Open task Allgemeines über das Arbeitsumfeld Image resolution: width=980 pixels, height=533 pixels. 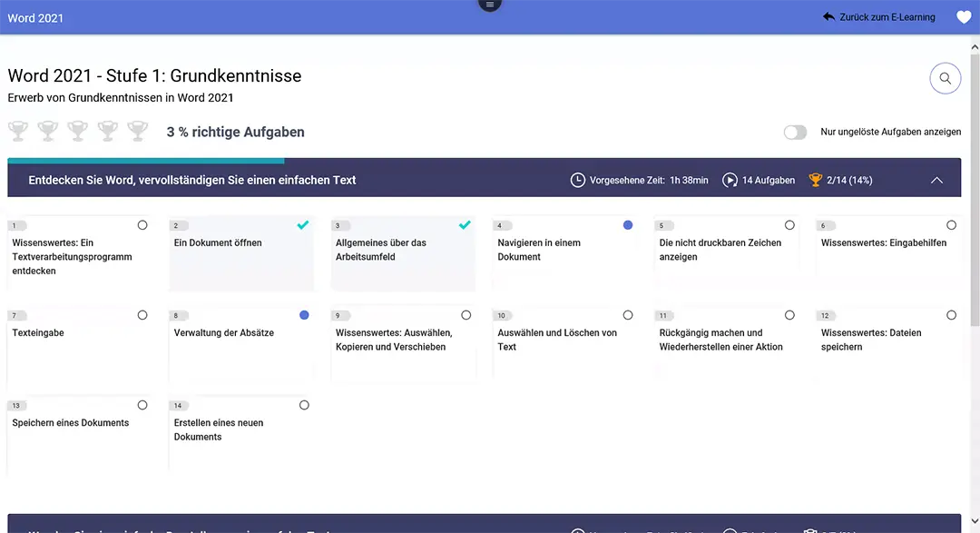(x=403, y=253)
